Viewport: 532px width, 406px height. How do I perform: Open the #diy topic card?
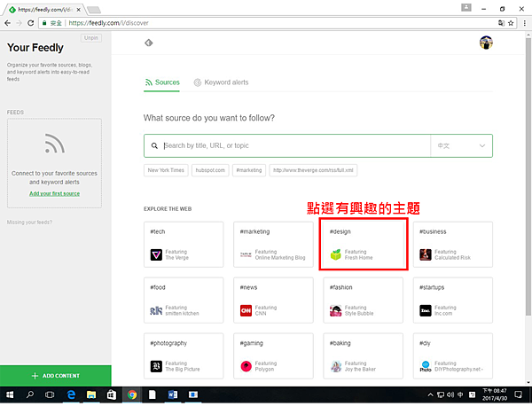point(453,356)
